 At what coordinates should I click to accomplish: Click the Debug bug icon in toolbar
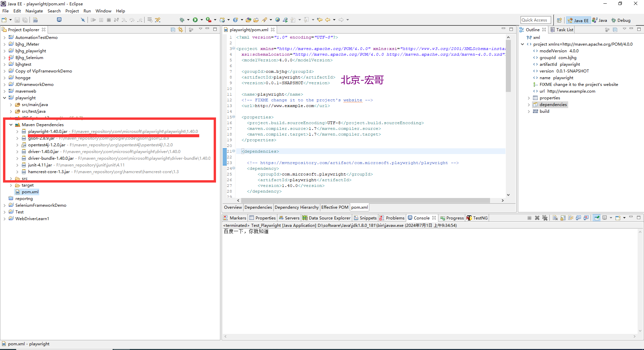(x=182, y=20)
